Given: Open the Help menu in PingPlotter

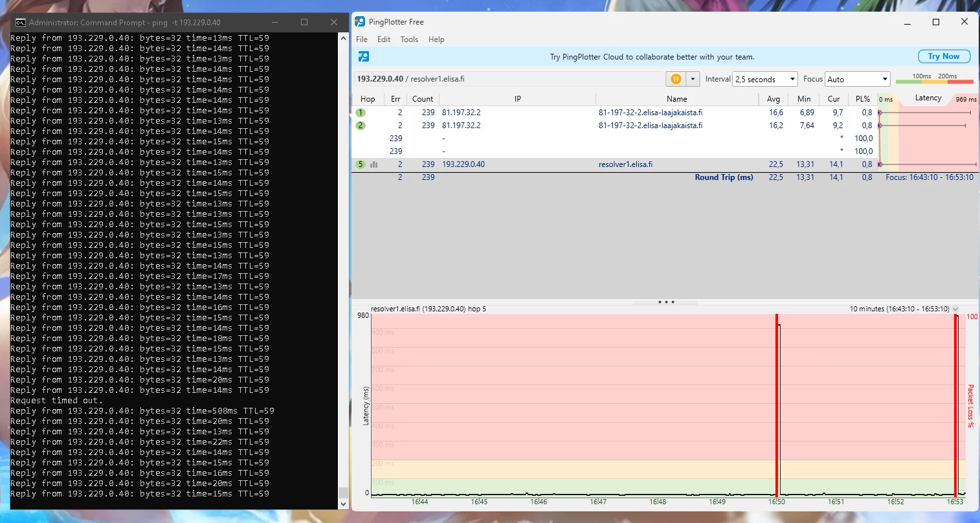Looking at the screenshot, I should point(436,39).
